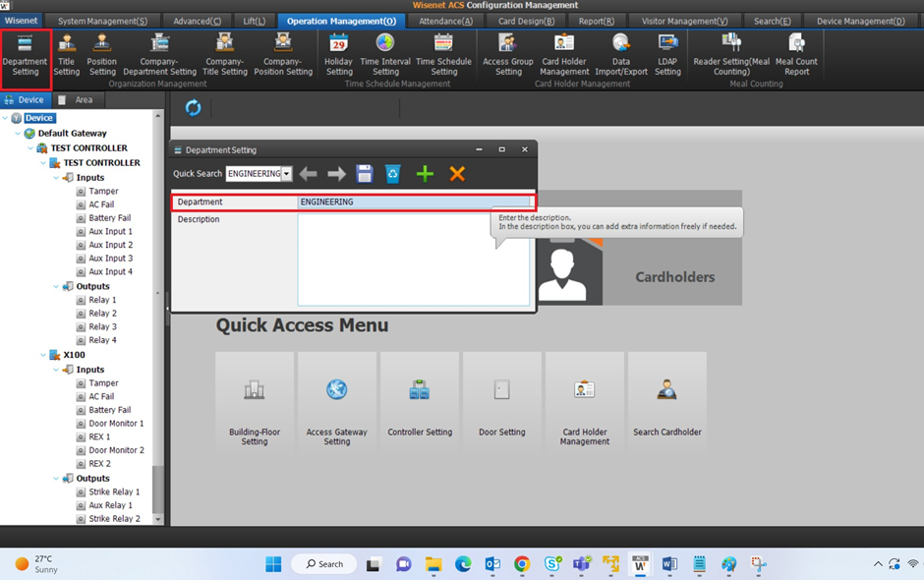Go to next record arrow
Viewport: 924px width, 580px height.
[x=336, y=174]
